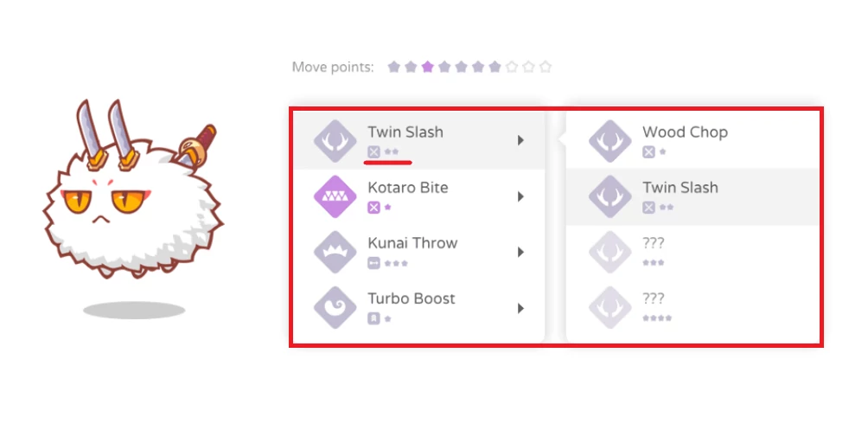
Task: Expand the Twin Slash move options arrow
Action: (x=520, y=140)
